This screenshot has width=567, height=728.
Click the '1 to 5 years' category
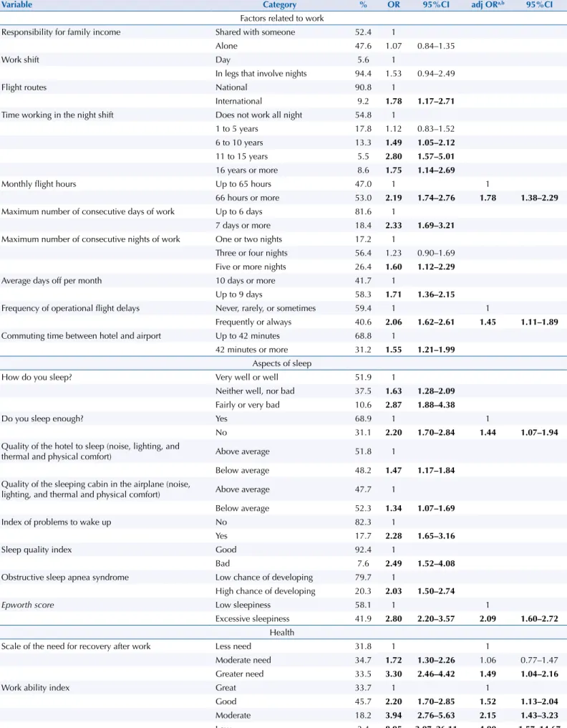click(237, 128)
